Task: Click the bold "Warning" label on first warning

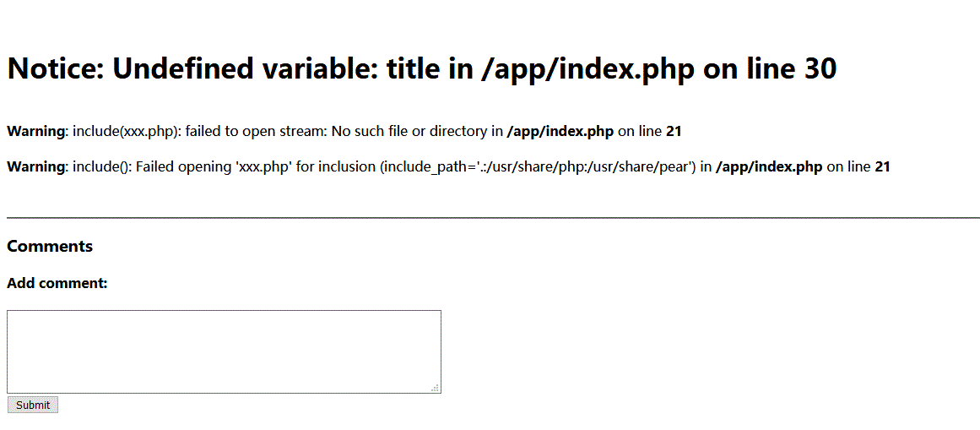Action: (x=35, y=132)
